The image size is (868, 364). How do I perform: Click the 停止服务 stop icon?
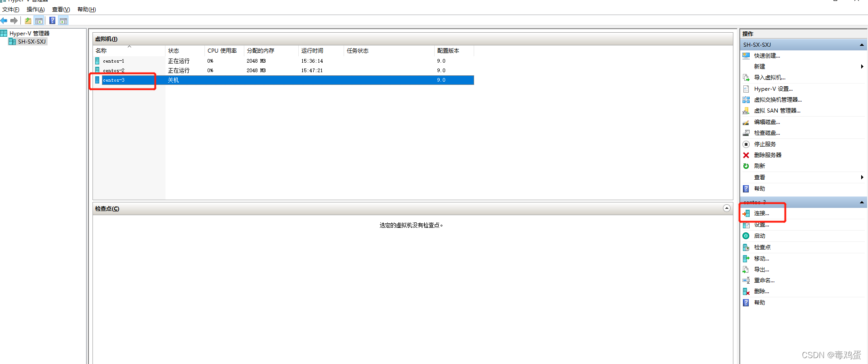[x=746, y=144]
